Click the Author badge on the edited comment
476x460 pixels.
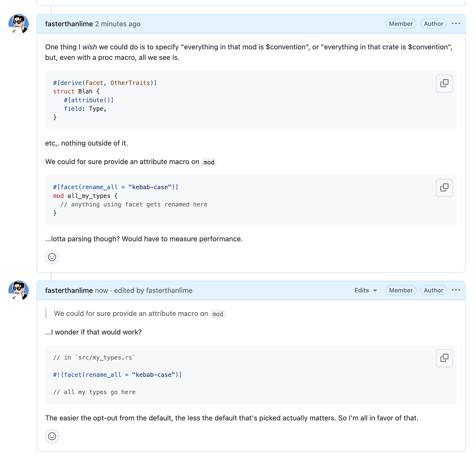[433, 290]
